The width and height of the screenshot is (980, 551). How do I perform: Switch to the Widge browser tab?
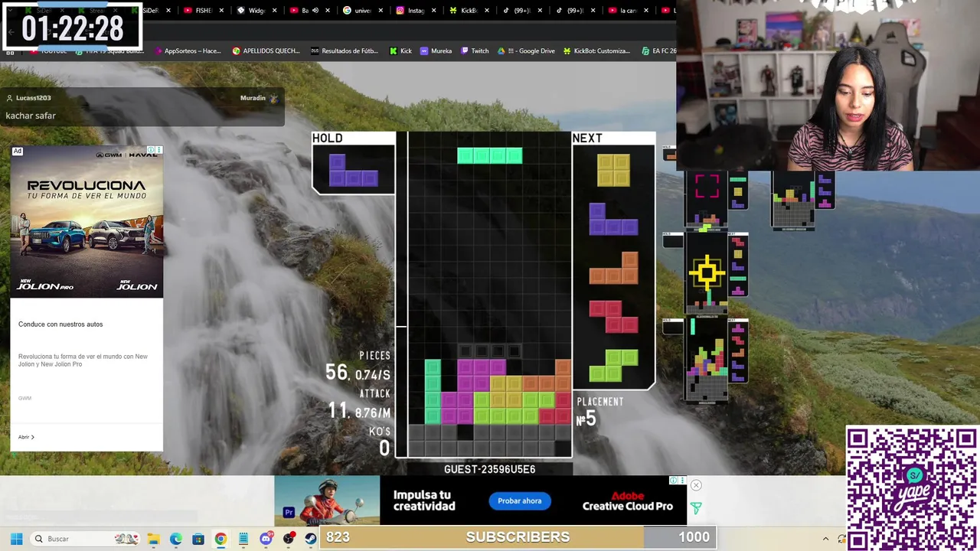coord(256,11)
